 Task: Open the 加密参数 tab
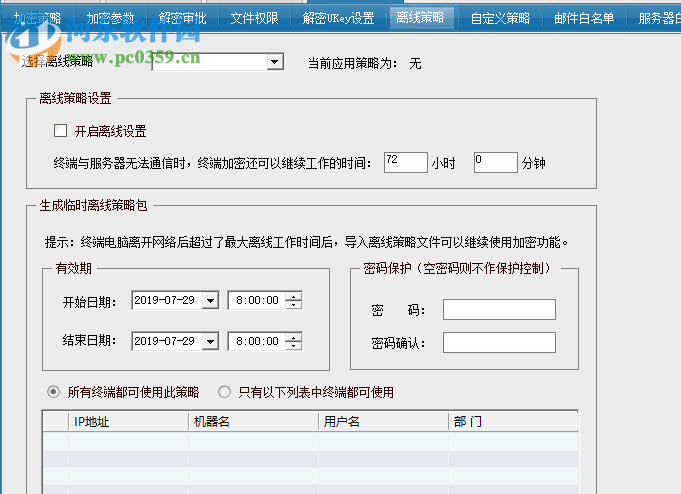coord(110,18)
